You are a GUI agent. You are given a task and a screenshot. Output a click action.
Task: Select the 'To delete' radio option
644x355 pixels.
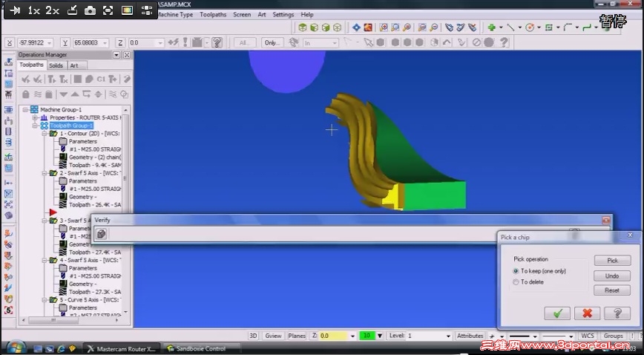point(516,282)
